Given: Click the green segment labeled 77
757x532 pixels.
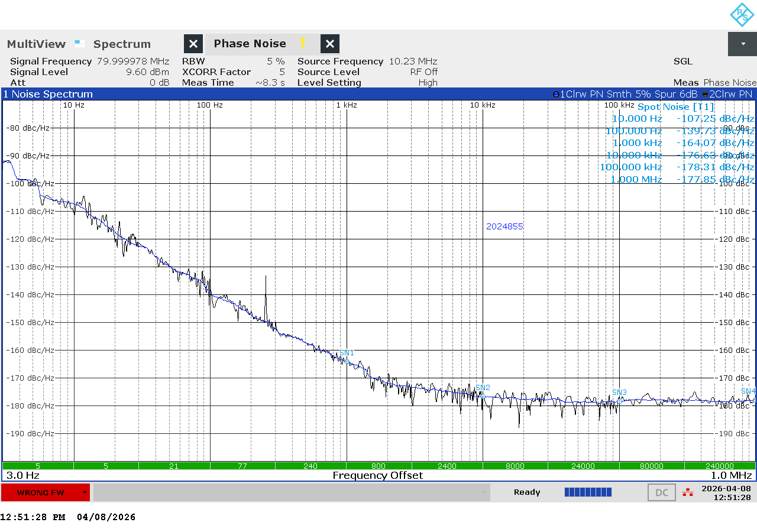Looking at the screenshot, I should click(x=242, y=466).
